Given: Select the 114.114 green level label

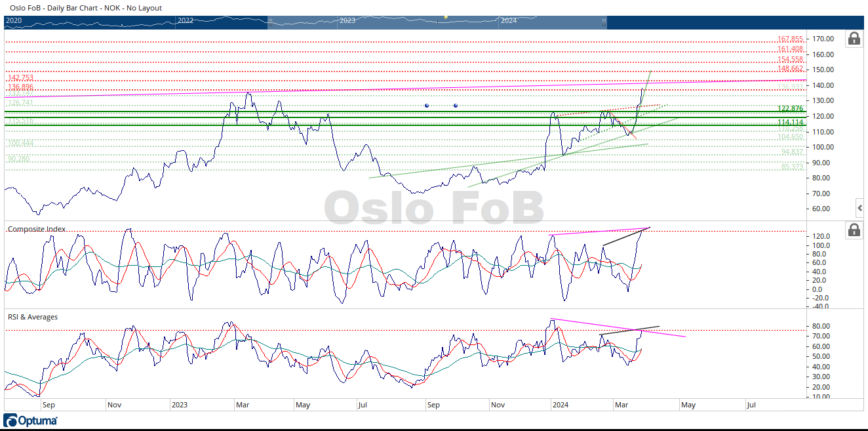Looking at the screenshot, I should point(790,123).
